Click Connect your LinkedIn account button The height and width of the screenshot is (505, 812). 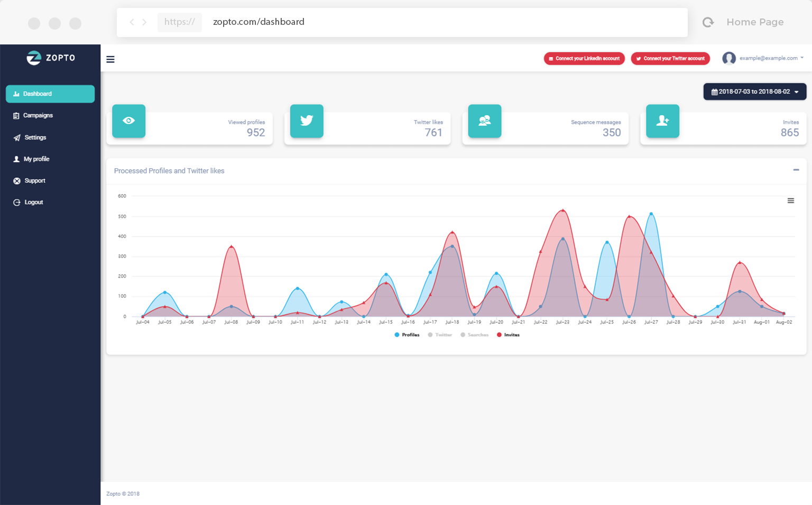tap(584, 59)
